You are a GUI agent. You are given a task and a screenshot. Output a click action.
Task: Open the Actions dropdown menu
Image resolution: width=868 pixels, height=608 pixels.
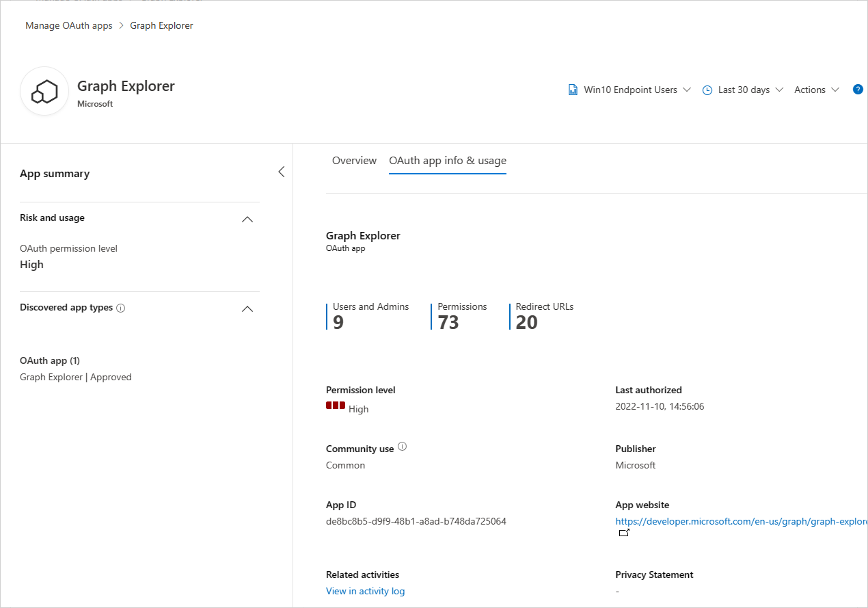pos(816,89)
